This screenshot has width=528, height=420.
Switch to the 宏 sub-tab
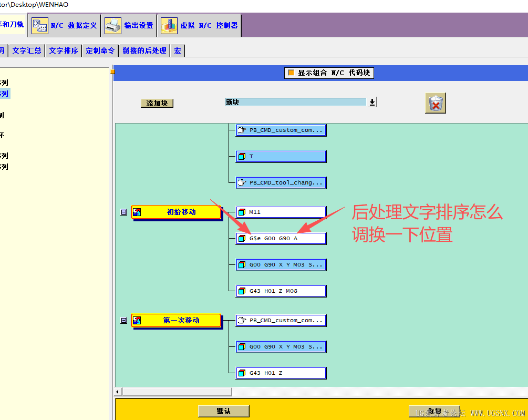178,50
